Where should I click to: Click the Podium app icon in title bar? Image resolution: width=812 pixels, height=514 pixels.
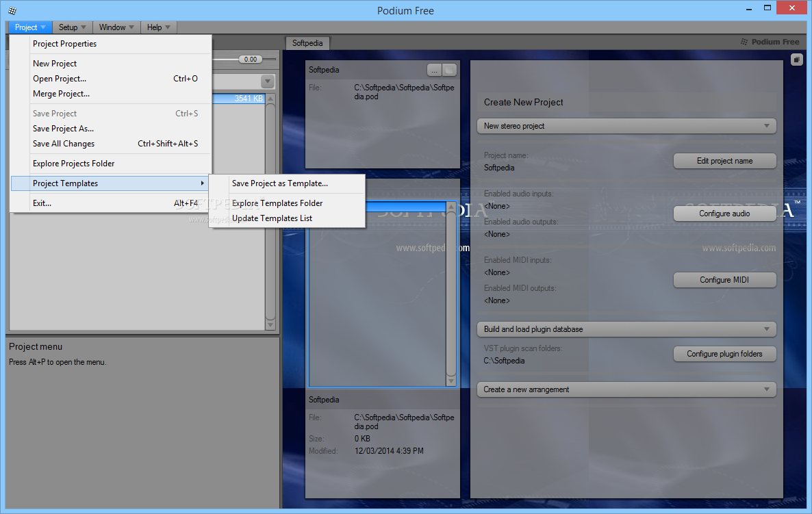point(12,10)
